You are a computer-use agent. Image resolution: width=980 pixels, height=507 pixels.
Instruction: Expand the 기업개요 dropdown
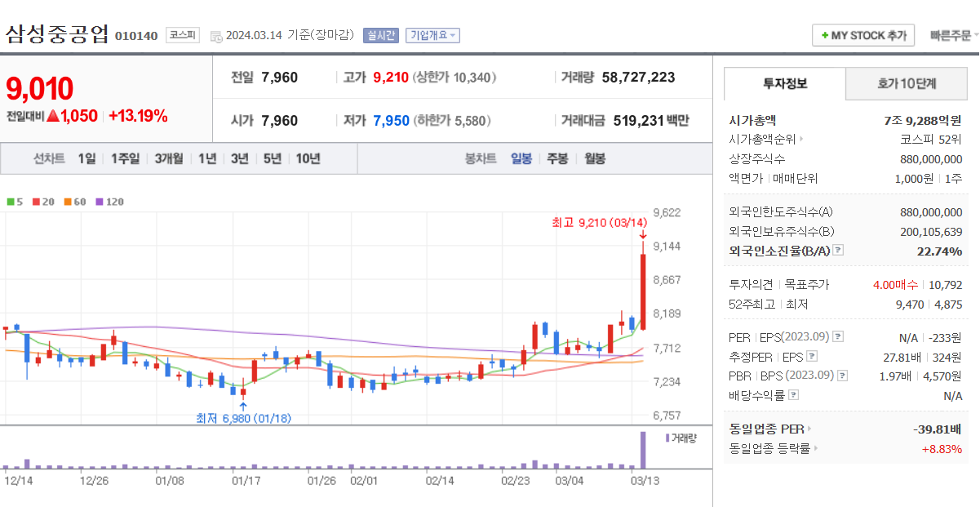tap(432, 35)
